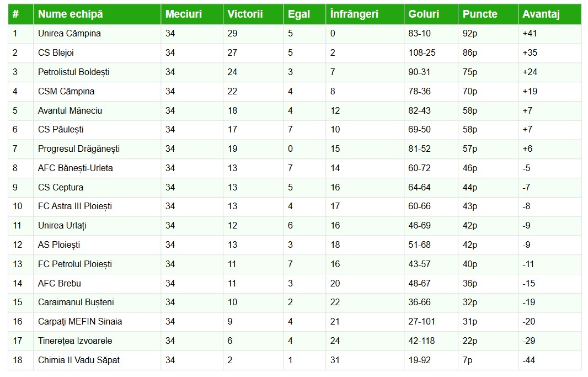
Task: Click Chimia II Vadu Săpat name
Action: coord(78,360)
